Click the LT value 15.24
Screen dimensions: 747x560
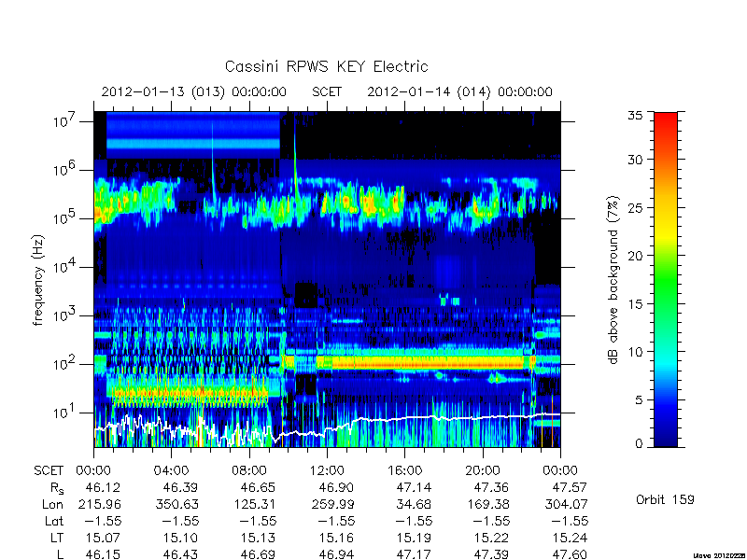pos(570,539)
